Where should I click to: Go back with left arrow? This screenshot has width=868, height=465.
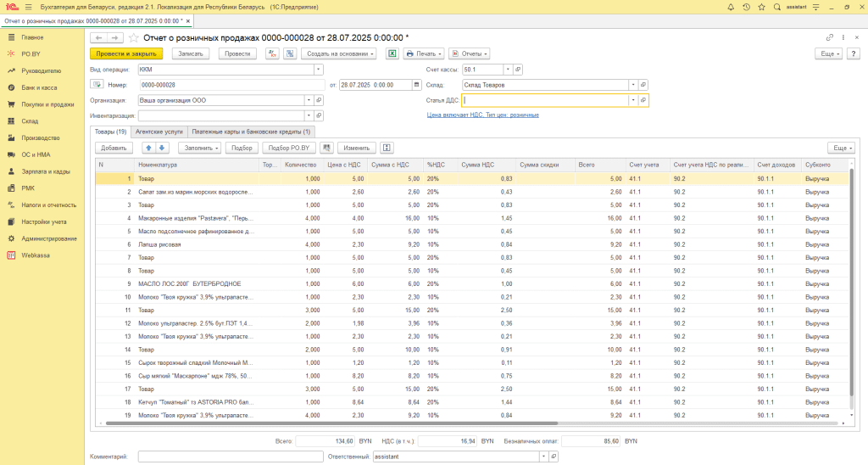tap(98, 37)
